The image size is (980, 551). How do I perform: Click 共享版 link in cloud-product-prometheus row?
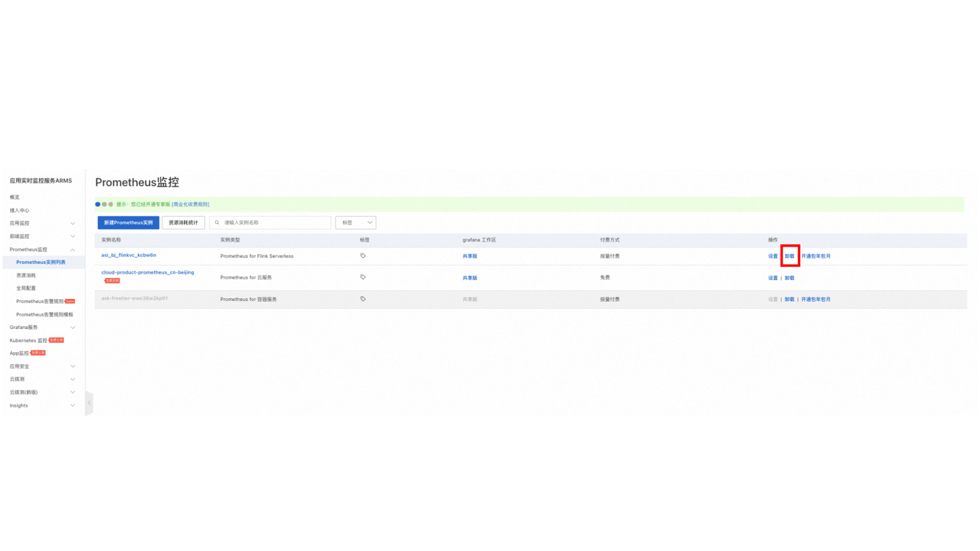click(470, 277)
